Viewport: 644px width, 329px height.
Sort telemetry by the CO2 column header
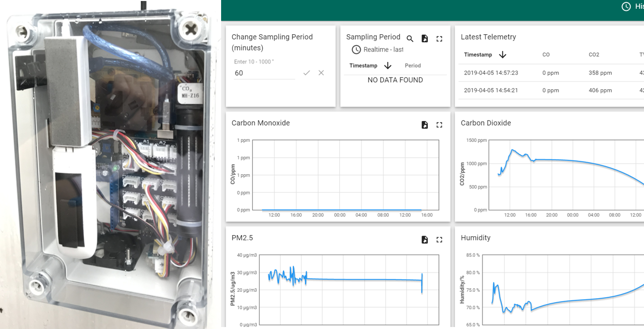[x=594, y=55]
